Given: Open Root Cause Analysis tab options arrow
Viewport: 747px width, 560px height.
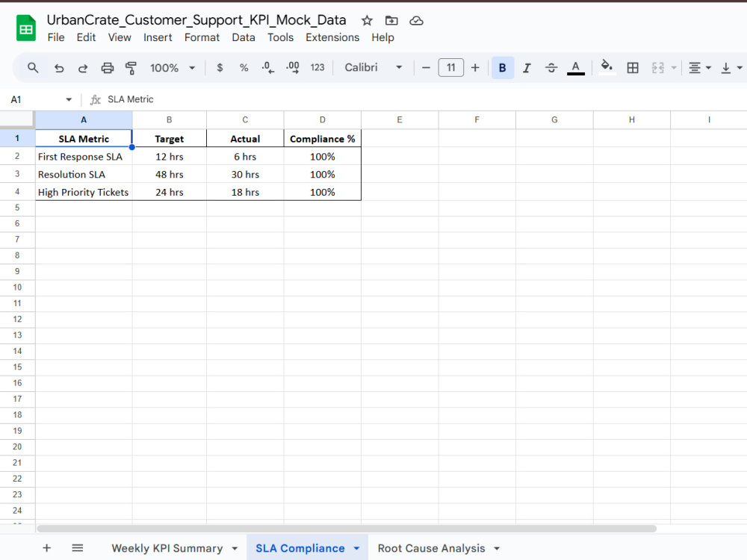Looking at the screenshot, I should pos(497,549).
